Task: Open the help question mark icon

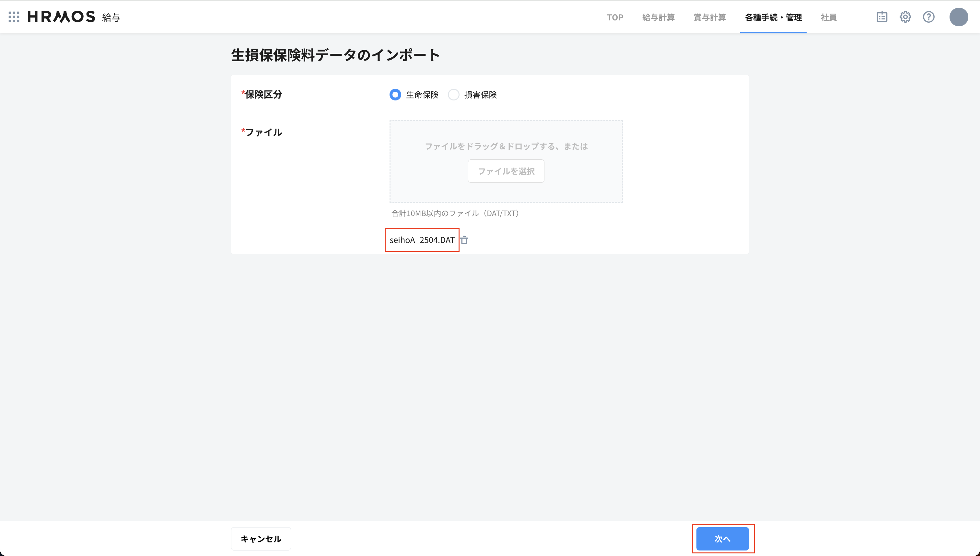Action: point(929,17)
